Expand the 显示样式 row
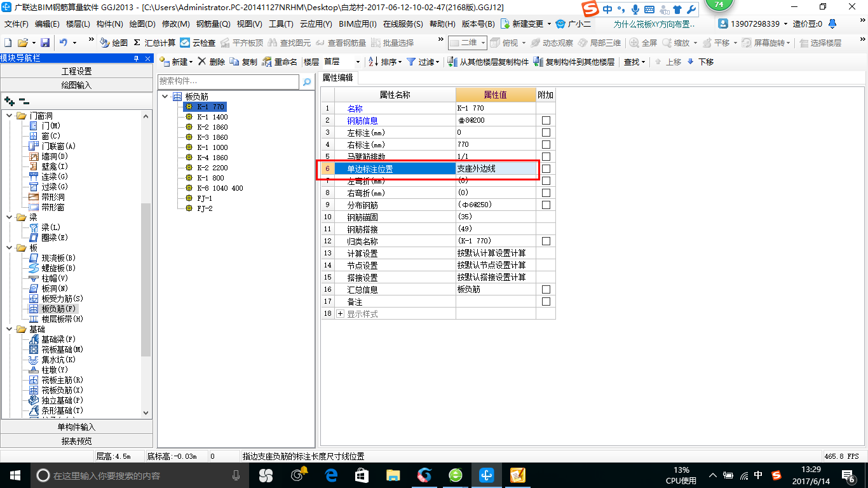Image resolution: width=868 pixels, height=488 pixels. tap(340, 314)
